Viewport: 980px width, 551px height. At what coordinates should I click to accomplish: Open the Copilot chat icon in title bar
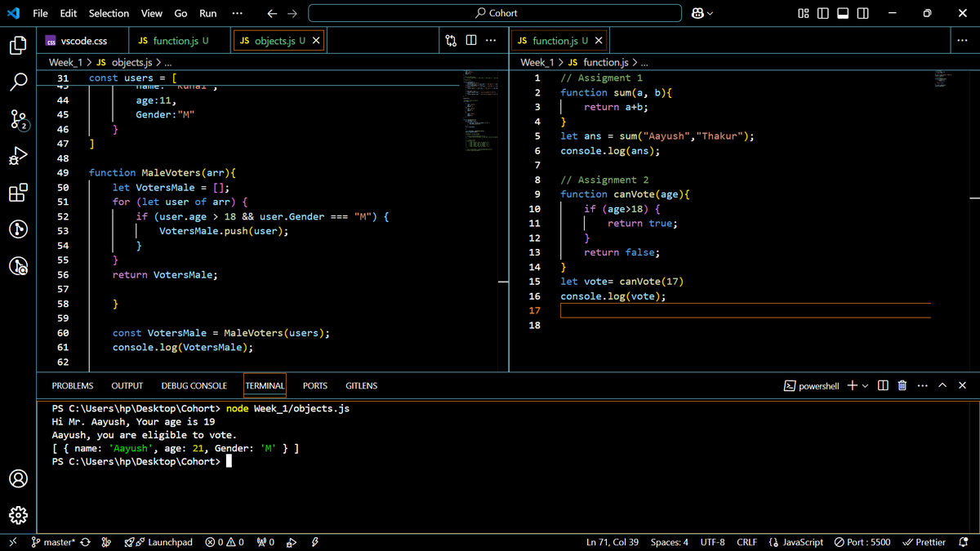pyautogui.click(x=697, y=13)
